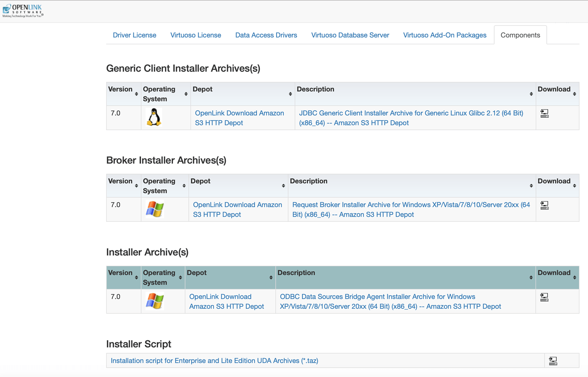Open depot link in Generic Client row
588x377 pixels.
pos(239,118)
